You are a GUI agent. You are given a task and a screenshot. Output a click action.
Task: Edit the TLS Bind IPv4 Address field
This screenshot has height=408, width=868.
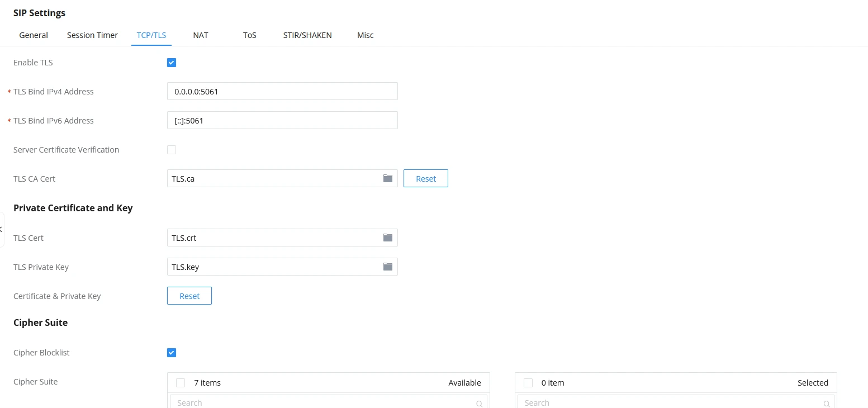[282, 91]
